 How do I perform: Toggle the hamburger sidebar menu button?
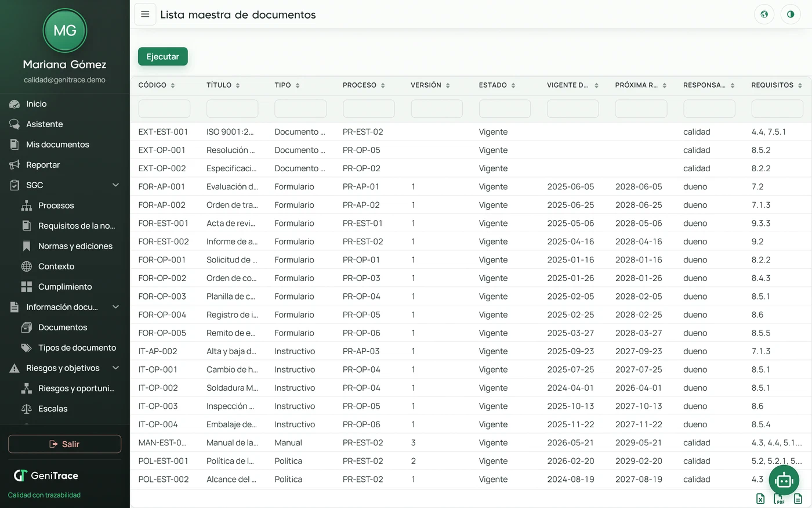click(145, 15)
